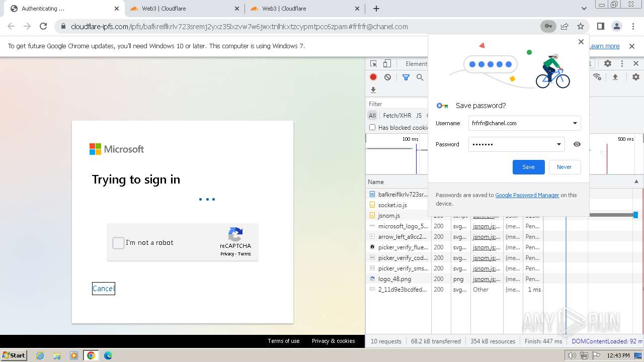Share this page icon
Viewport: 644px width, 362px height.
(x=565, y=26)
